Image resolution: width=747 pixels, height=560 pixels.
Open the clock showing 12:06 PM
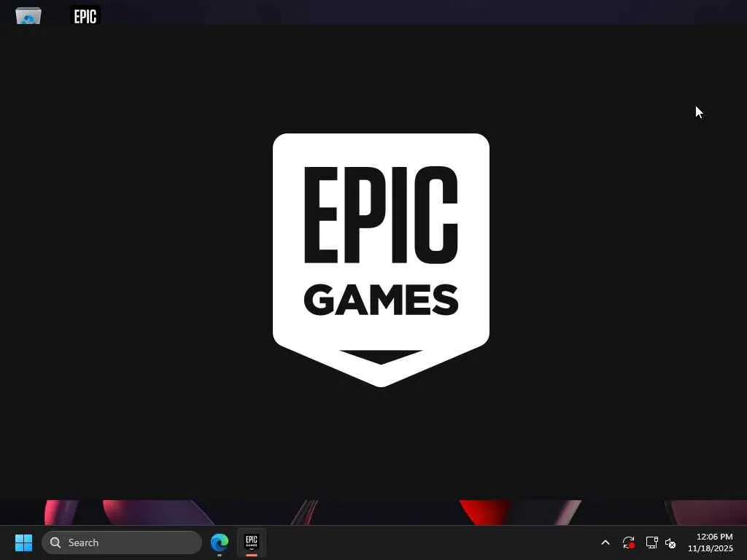point(711,542)
